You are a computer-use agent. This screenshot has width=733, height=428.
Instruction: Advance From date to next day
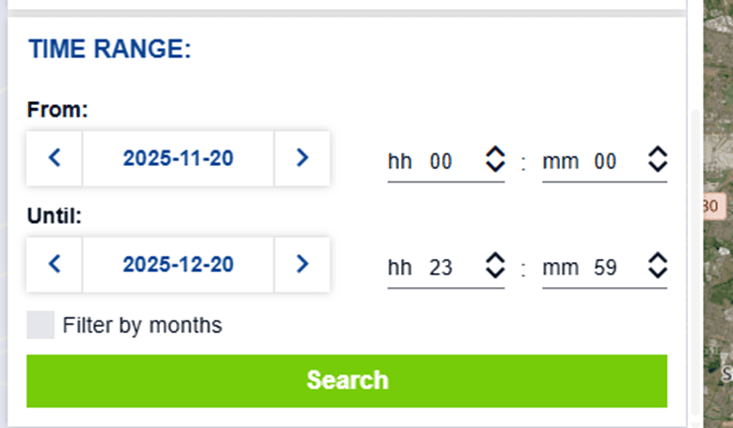pos(302,158)
